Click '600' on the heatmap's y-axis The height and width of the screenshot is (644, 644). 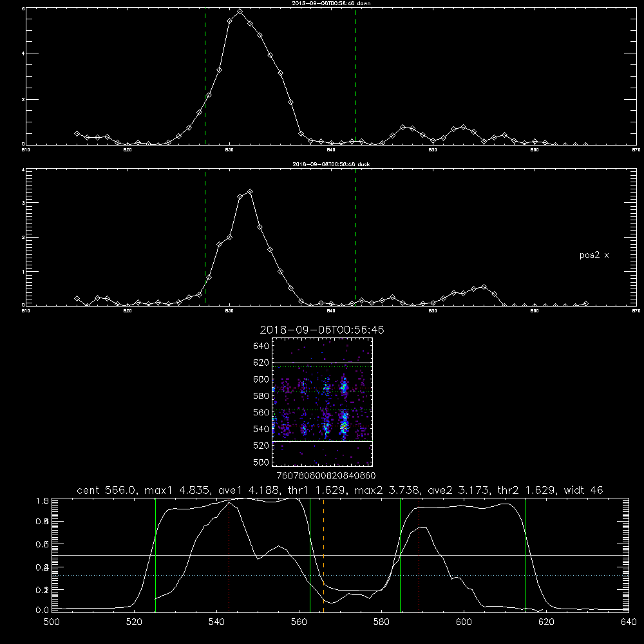click(261, 379)
